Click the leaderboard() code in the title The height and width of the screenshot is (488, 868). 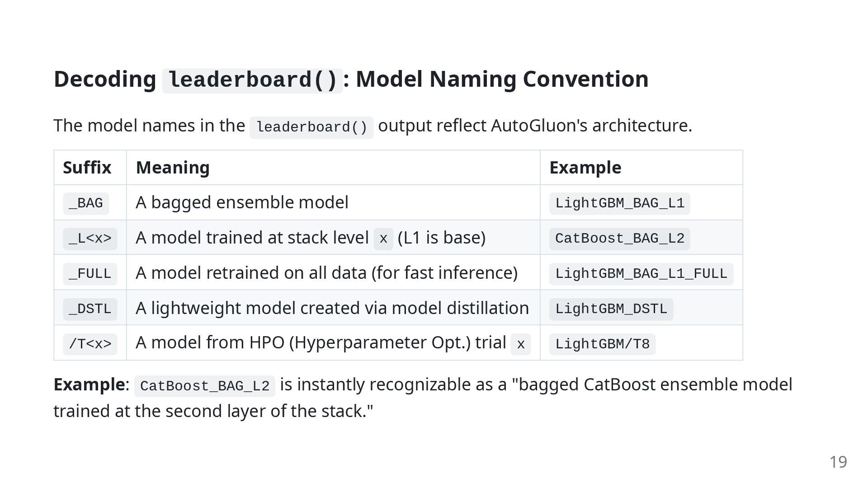[x=252, y=80]
